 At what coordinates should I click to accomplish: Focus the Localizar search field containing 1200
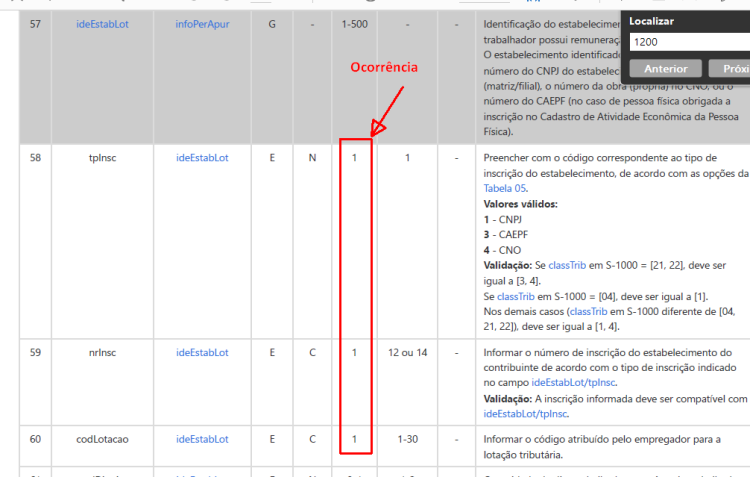[690, 42]
